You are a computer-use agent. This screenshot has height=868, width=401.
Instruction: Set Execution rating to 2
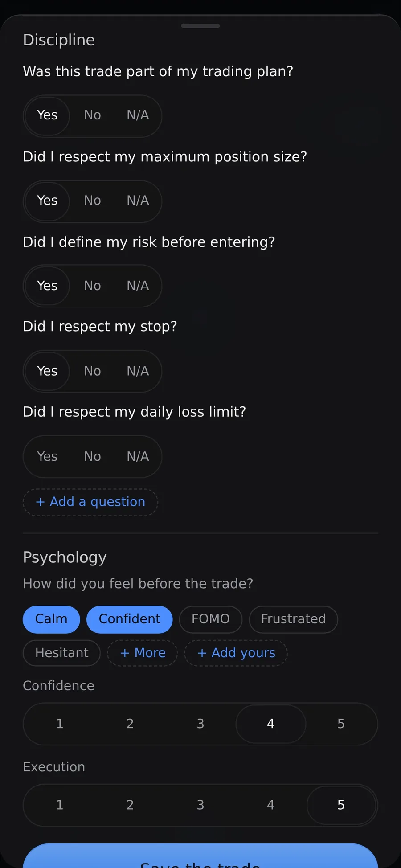(130, 805)
